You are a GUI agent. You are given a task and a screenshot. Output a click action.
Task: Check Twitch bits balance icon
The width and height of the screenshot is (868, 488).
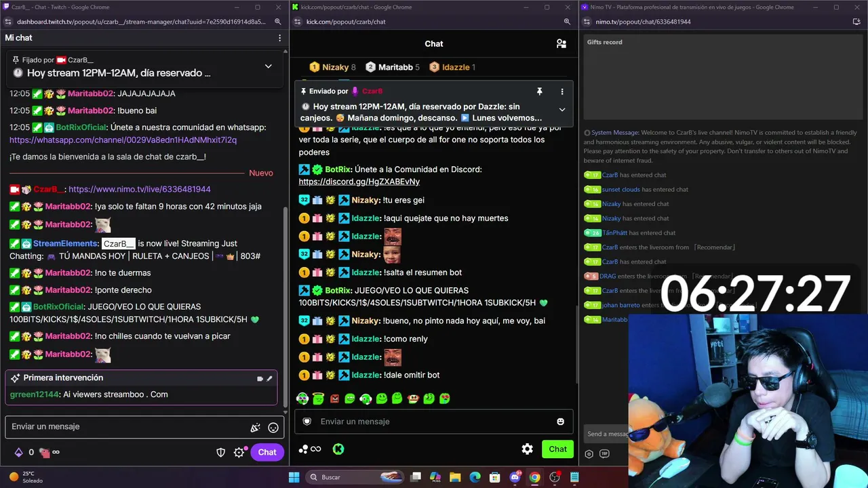pyautogui.click(x=18, y=452)
